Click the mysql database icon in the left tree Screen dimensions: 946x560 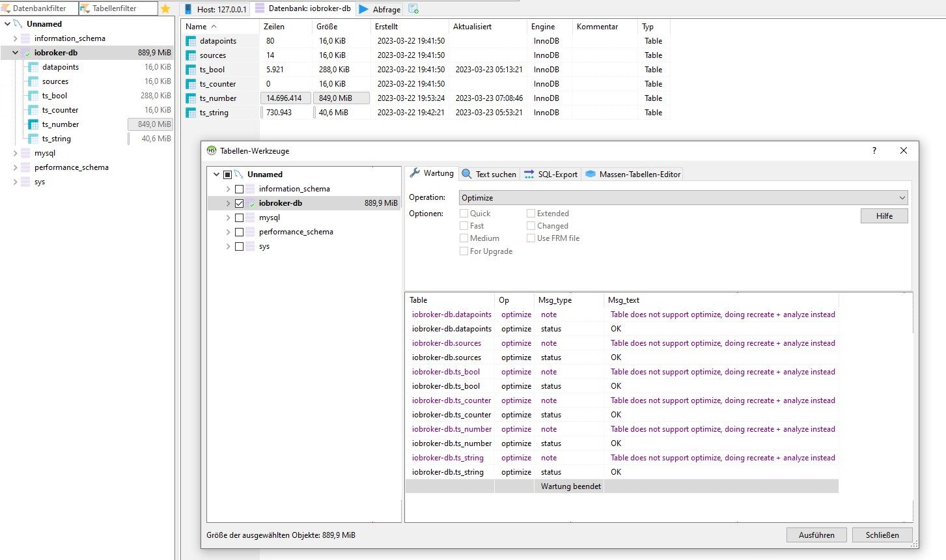pos(26,153)
